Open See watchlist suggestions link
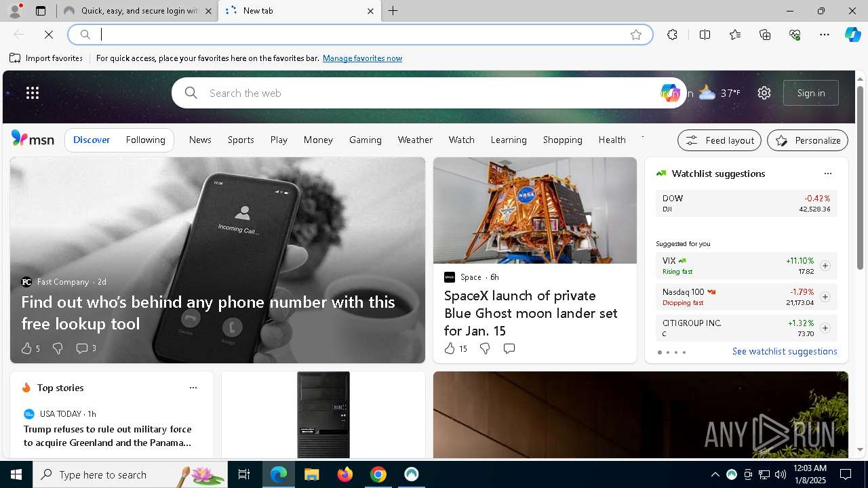This screenshot has width=868, height=488. (785, 351)
